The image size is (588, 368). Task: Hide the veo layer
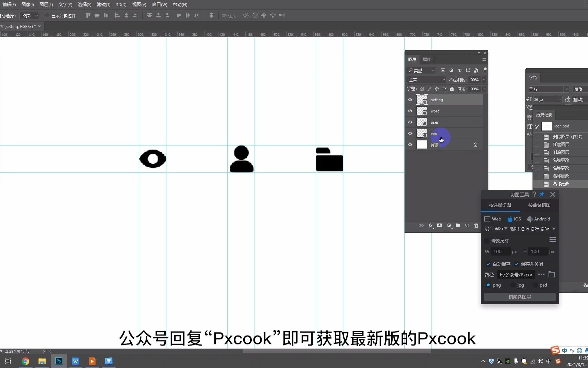coord(410,134)
